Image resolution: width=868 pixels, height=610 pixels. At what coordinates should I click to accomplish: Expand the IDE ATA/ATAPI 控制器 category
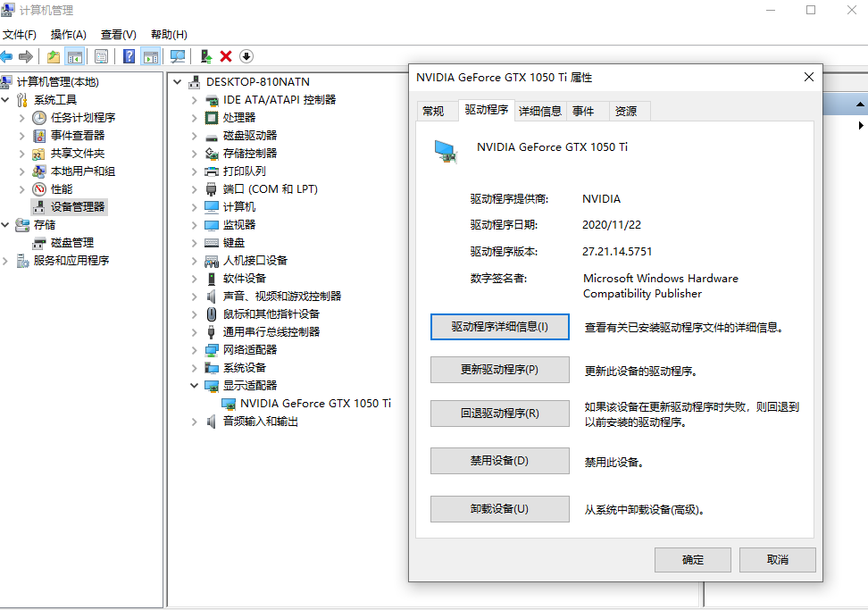click(x=195, y=100)
